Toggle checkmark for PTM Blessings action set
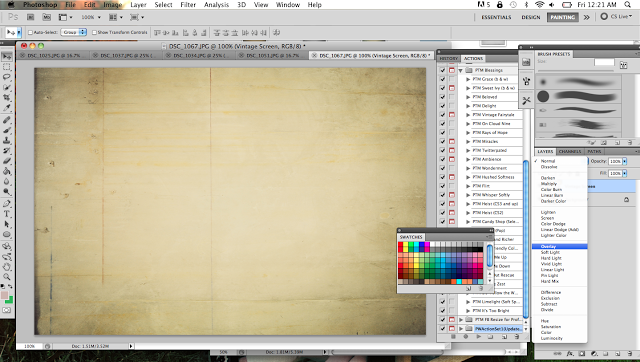The height and width of the screenshot is (362, 640). pyautogui.click(x=443, y=70)
